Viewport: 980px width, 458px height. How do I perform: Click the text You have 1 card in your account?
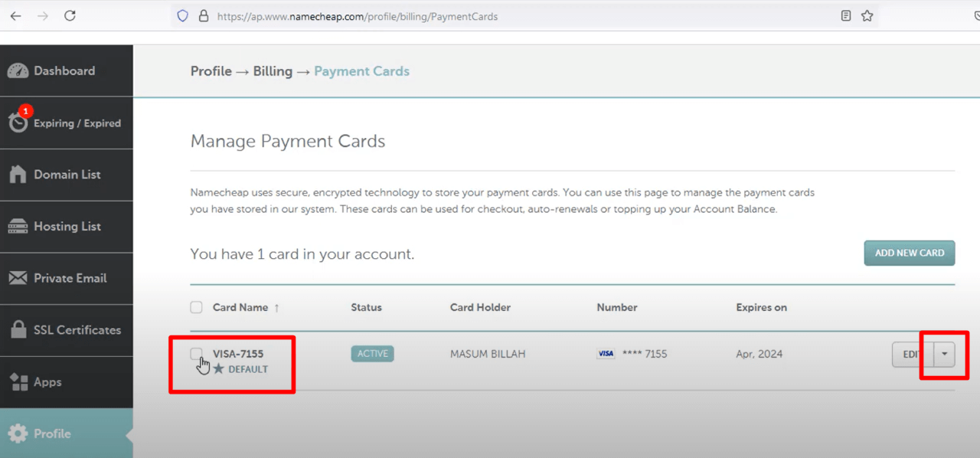(x=302, y=254)
